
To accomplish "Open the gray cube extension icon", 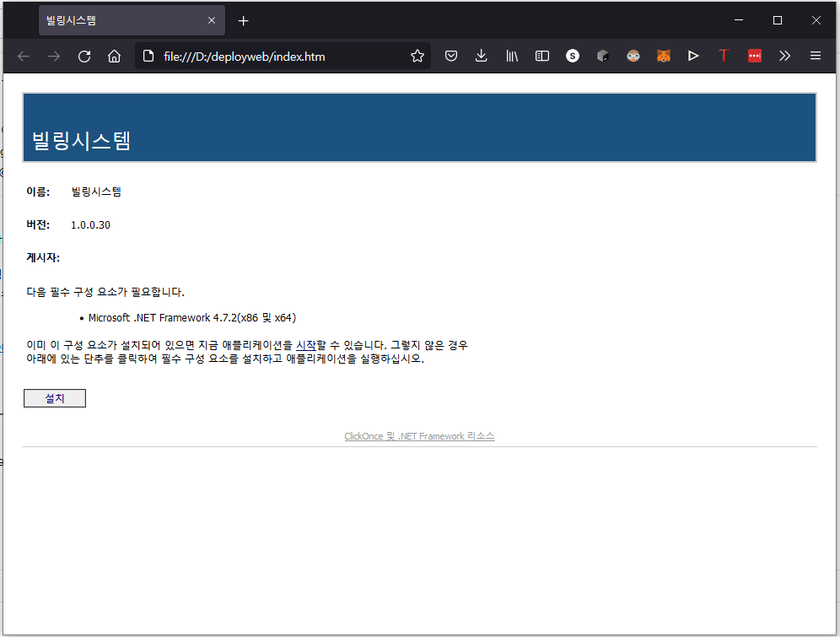I will [603, 56].
